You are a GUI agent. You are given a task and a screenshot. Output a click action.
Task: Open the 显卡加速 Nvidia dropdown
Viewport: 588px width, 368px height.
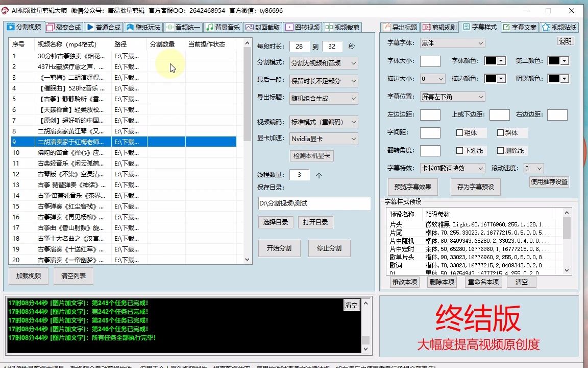tap(323, 139)
